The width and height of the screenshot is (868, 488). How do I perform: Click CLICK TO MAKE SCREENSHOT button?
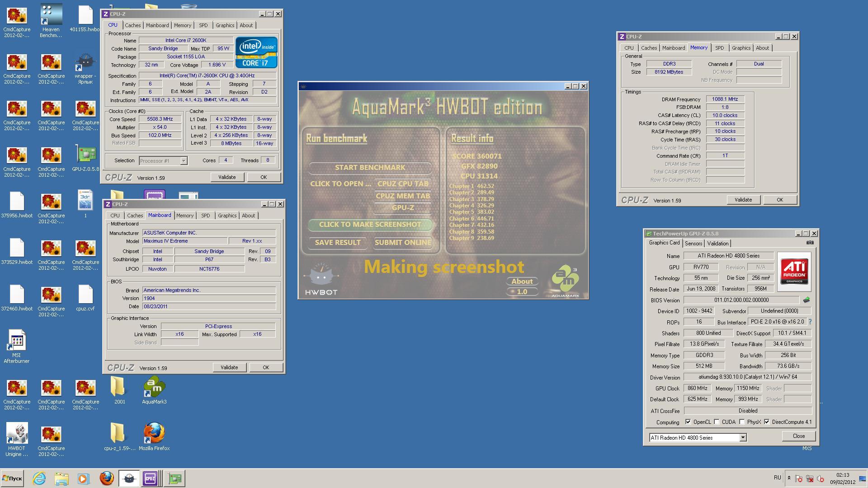pos(370,224)
